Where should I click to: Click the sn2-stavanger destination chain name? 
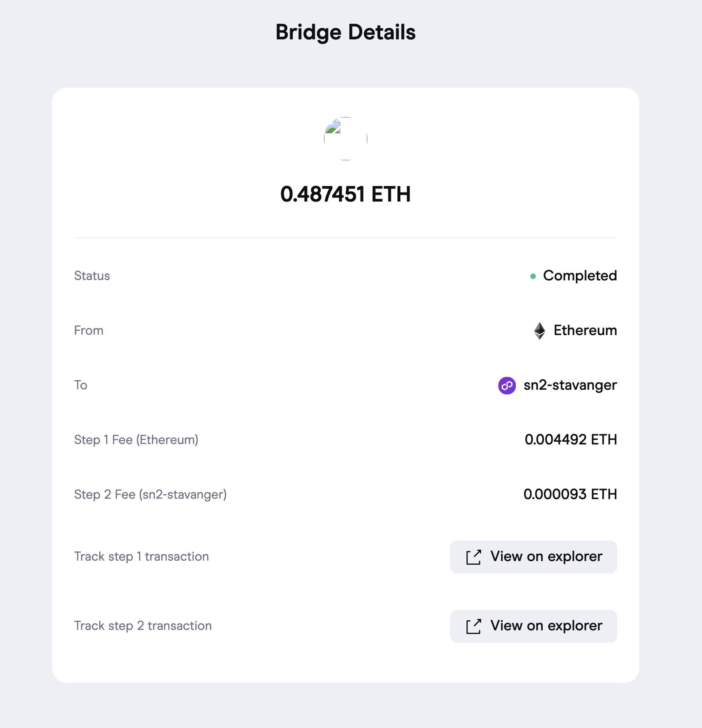570,385
